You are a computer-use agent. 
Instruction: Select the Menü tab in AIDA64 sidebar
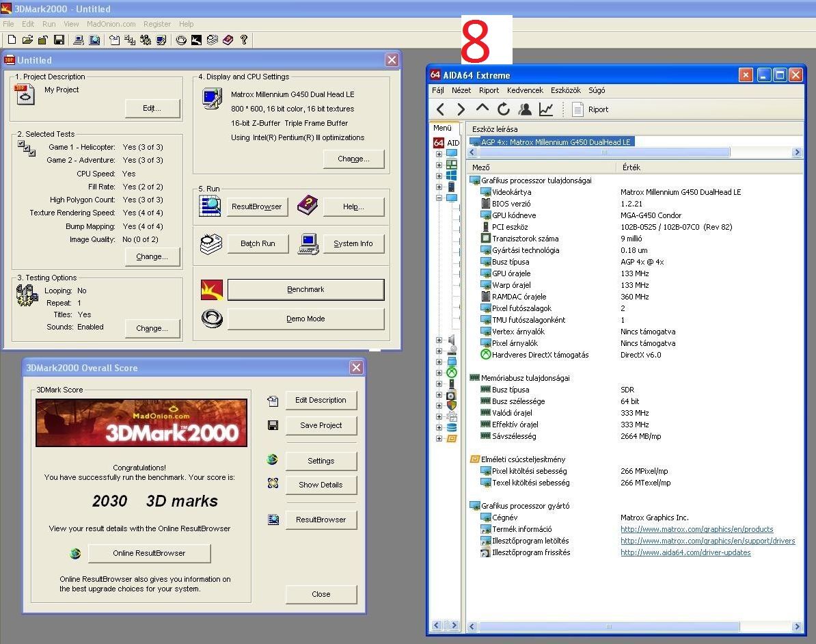tap(443, 128)
